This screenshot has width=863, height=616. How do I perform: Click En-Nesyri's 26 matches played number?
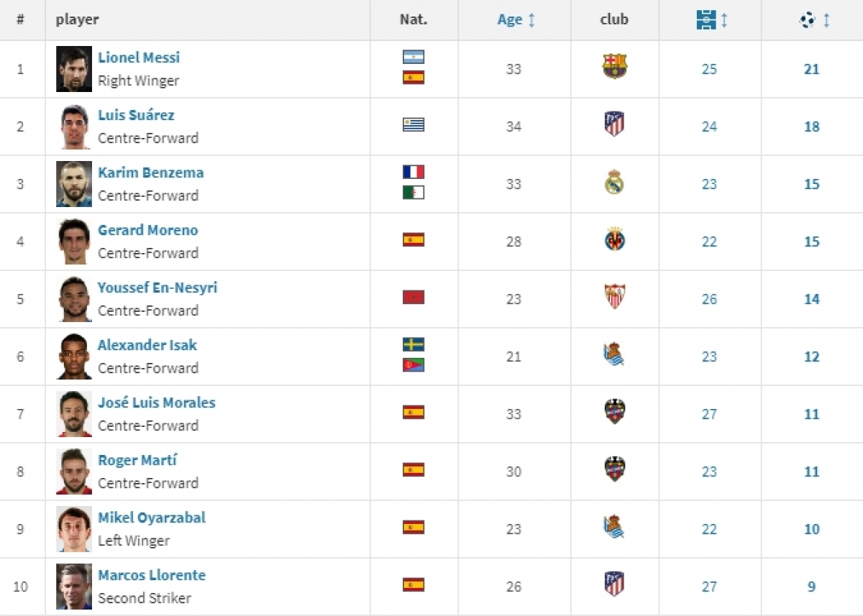(x=709, y=299)
